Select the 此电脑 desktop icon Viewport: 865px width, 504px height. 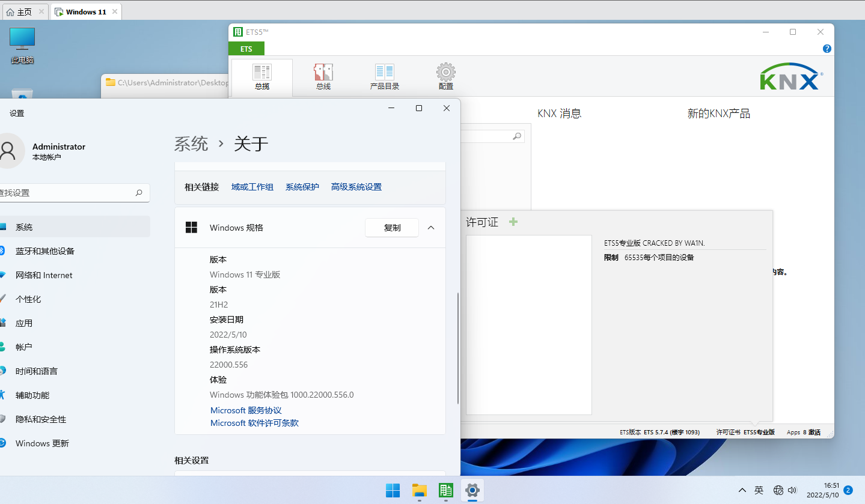tap(22, 46)
